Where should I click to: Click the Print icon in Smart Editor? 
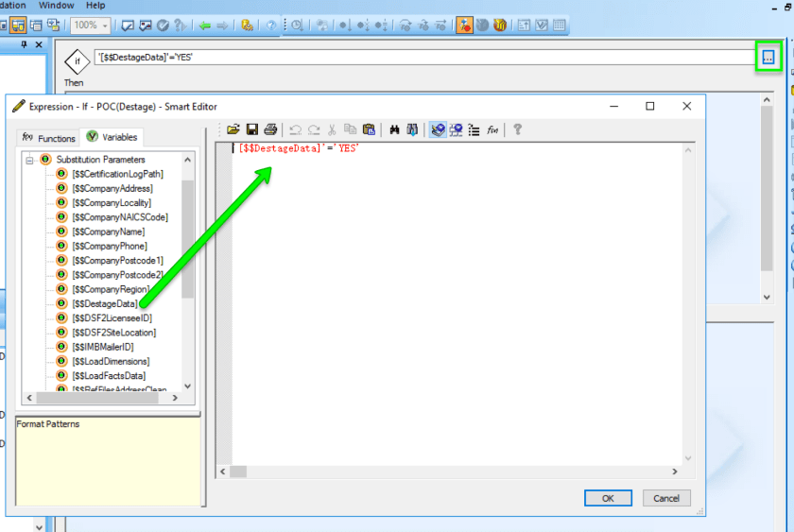270,129
